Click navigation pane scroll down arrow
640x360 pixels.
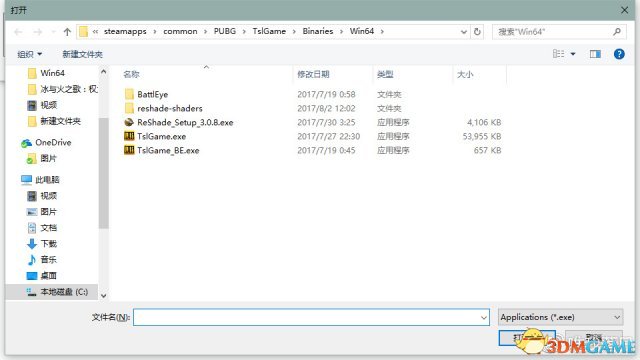[104, 296]
